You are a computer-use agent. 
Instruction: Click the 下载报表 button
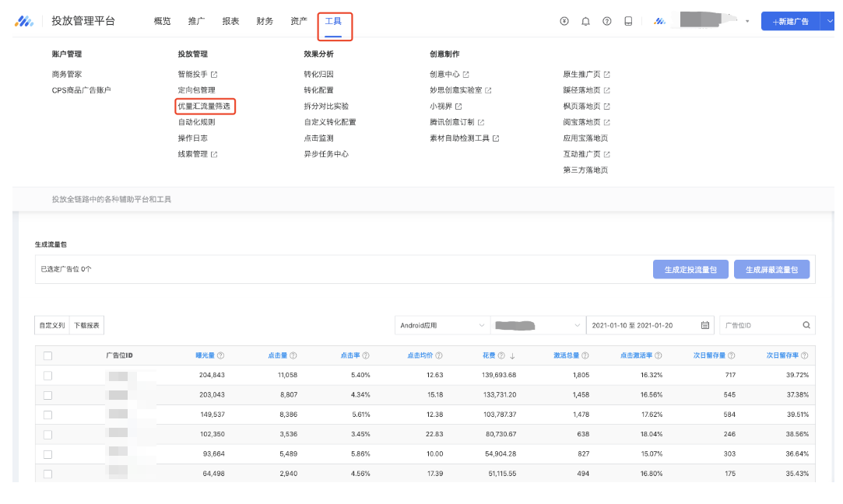click(x=86, y=325)
